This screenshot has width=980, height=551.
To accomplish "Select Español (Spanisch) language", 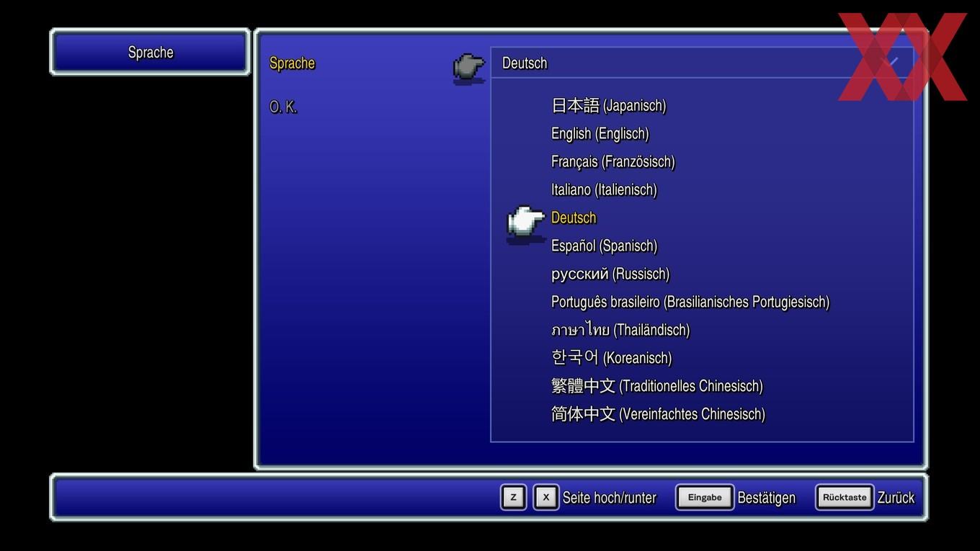I will tap(605, 246).
